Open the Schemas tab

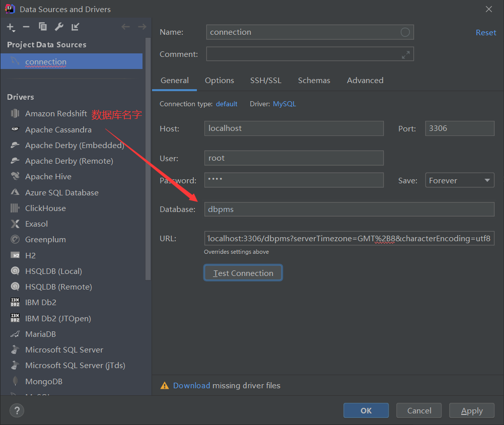(x=314, y=81)
